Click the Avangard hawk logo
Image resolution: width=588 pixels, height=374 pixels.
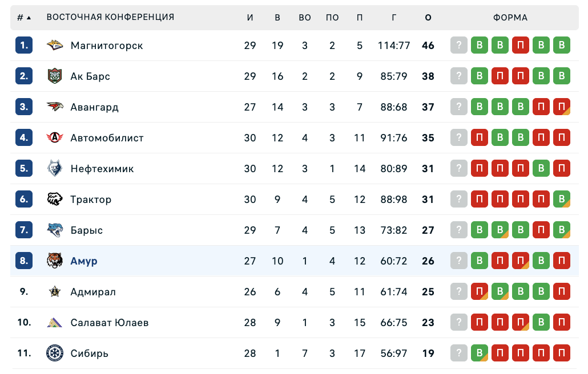coord(55,107)
